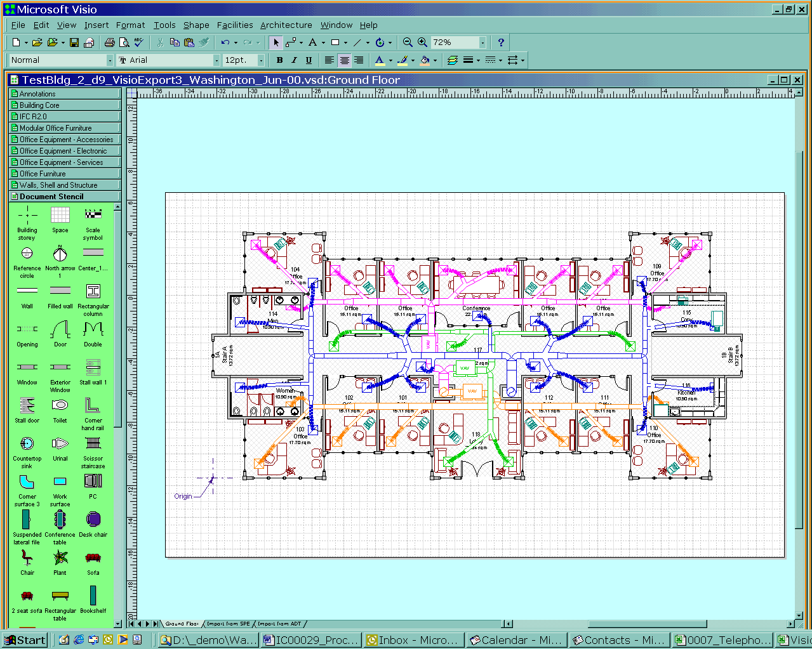The image size is (812, 649).
Task: Select the Text tool
Action: click(x=312, y=43)
